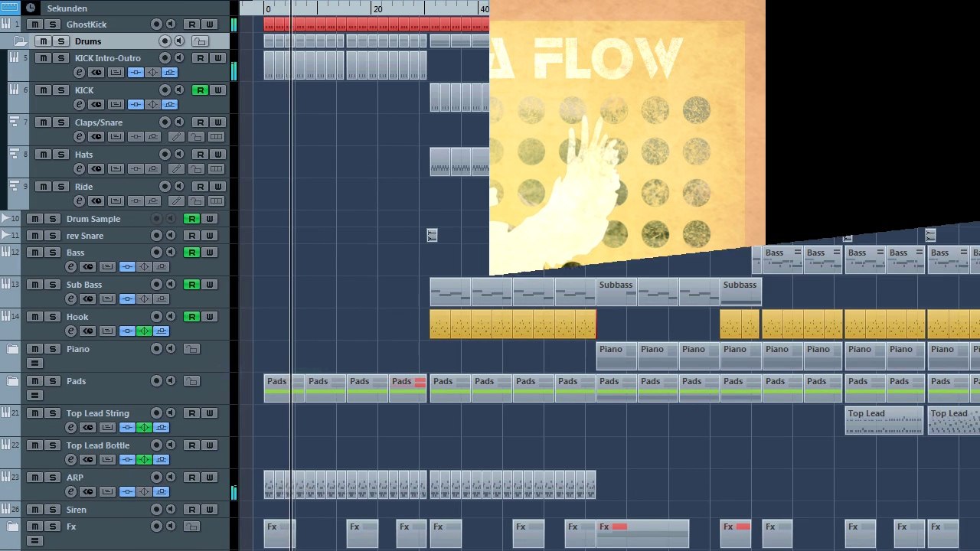
Task: Click group editing '=' on Fx folder
Action: click(x=34, y=541)
